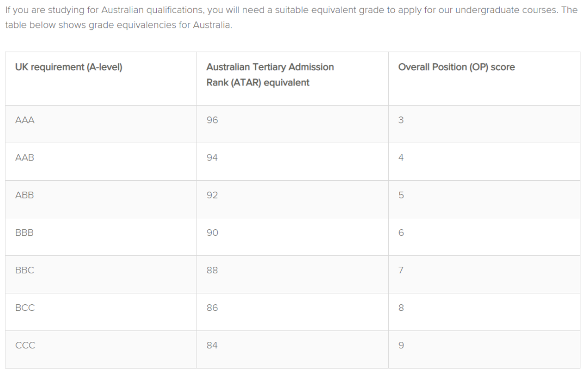Click the 'Overall Position (OP) score' header
Viewport: 588px width, 374px height.
tap(456, 67)
